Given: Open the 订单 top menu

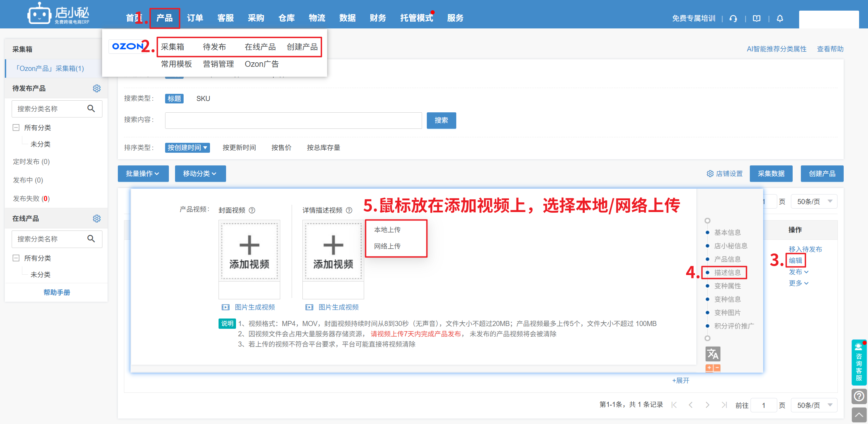Looking at the screenshot, I should click(195, 18).
